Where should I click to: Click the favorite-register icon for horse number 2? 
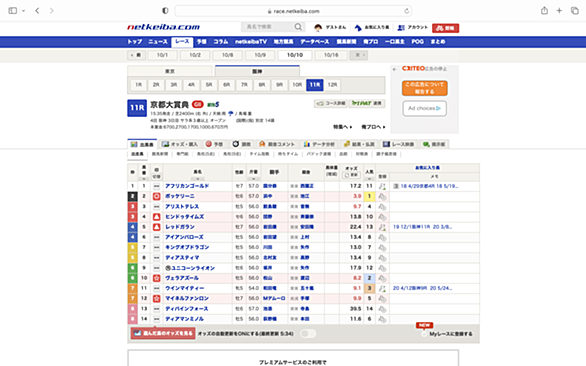[x=382, y=196]
